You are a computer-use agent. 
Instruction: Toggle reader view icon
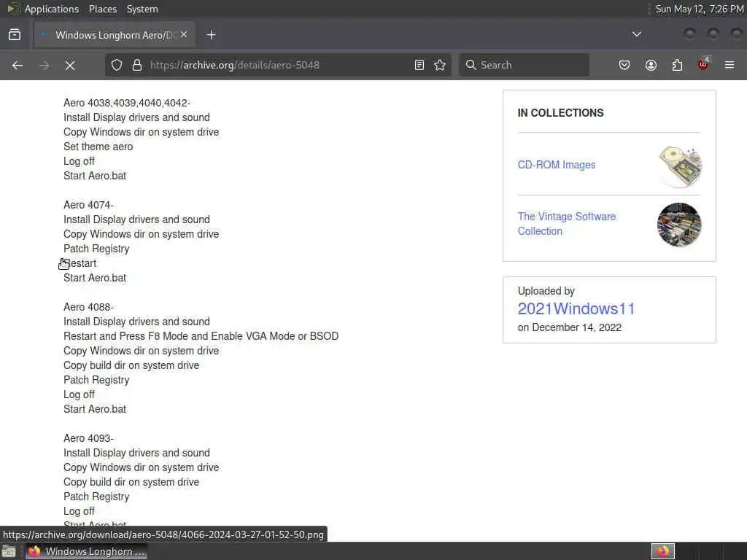tap(419, 65)
